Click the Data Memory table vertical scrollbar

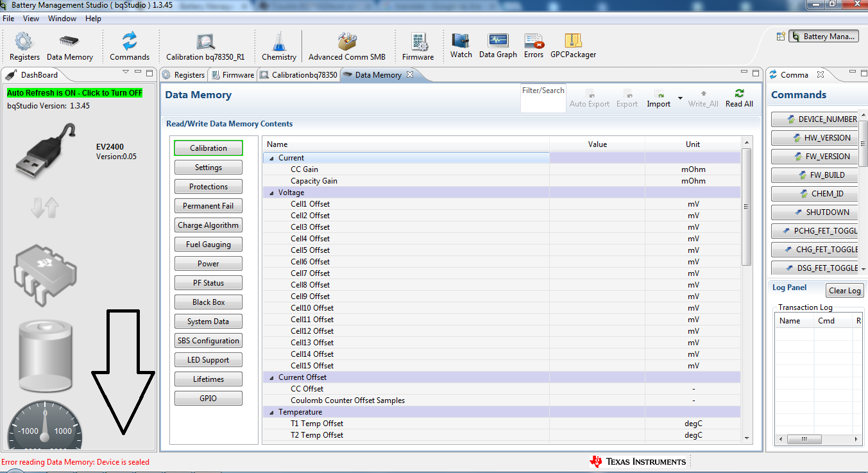pos(746,207)
